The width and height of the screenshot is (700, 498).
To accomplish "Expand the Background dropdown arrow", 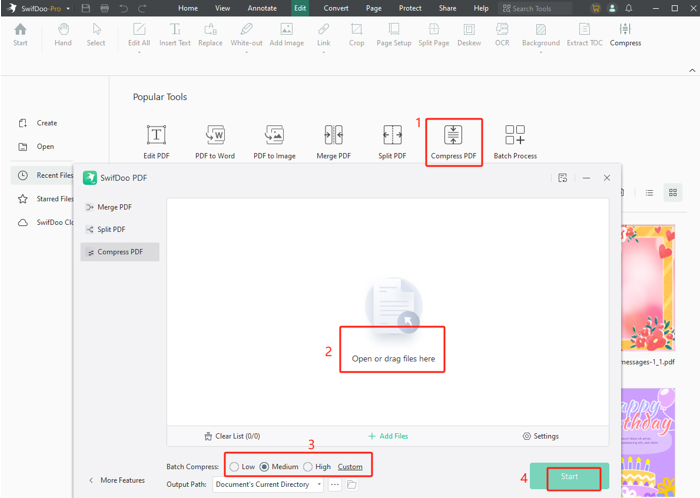I will [x=541, y=53].
